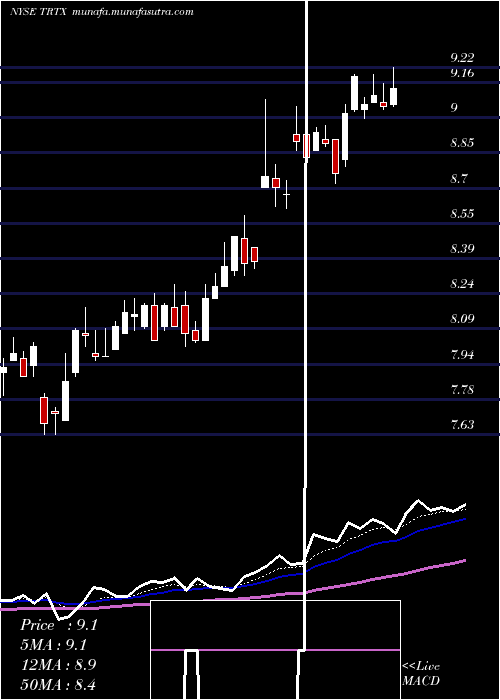Click the <<Live MACD label
The width and height of the screenshot is (500, 700).
click(421, 674)
